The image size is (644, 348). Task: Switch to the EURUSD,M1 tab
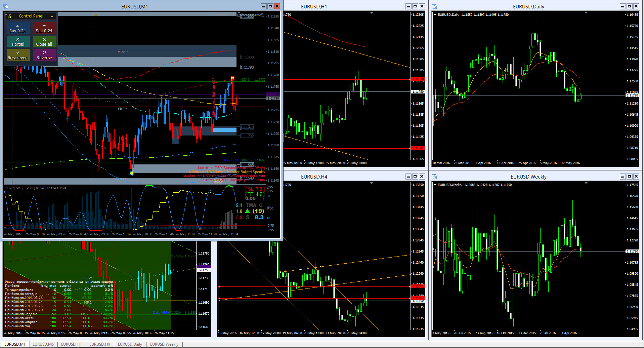(x=15, y=344)
